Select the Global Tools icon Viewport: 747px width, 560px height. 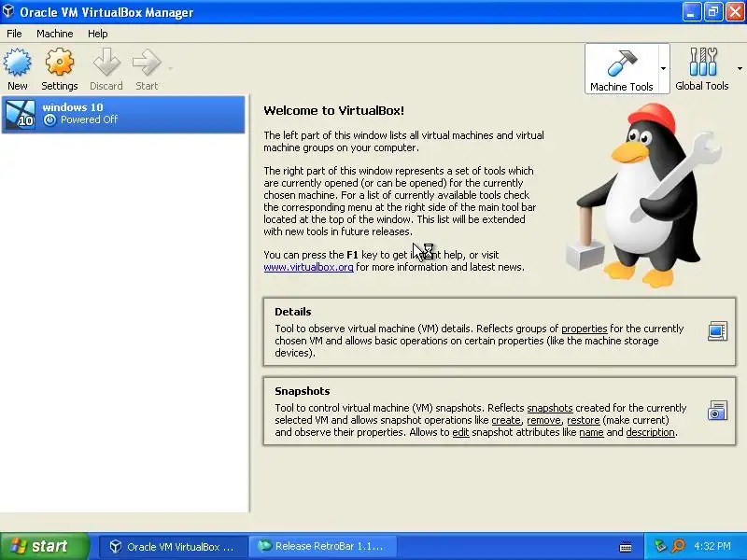[703, 62]
